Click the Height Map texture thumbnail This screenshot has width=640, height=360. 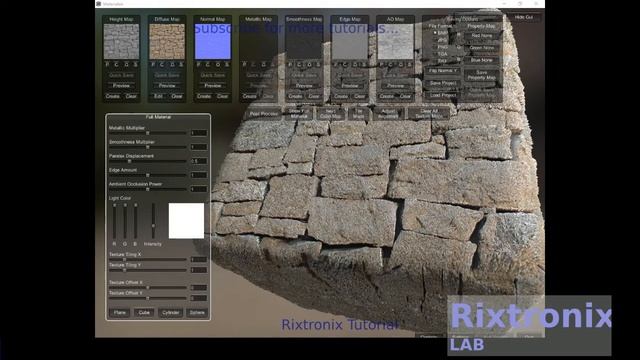pos(121,41)
